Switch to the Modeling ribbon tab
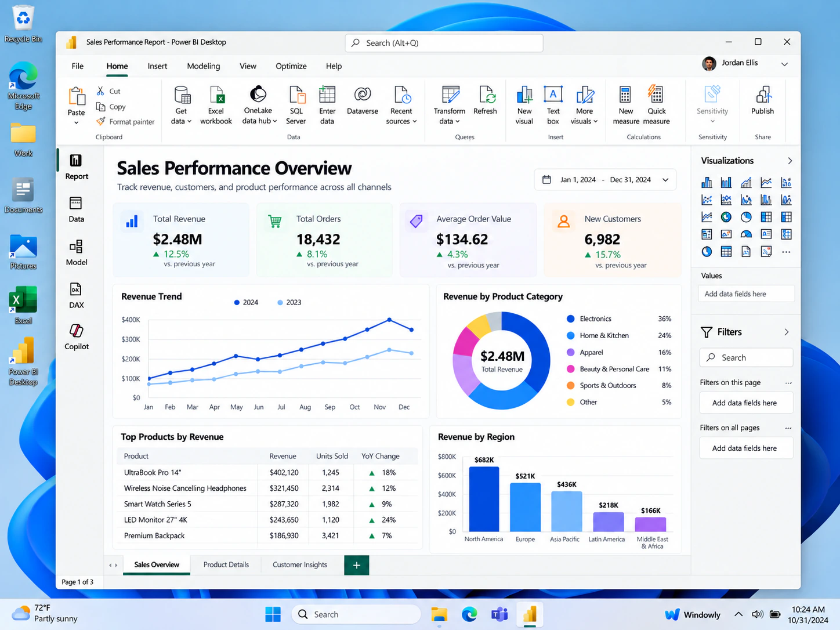The image size is (840, 630). tap(204, 66)
